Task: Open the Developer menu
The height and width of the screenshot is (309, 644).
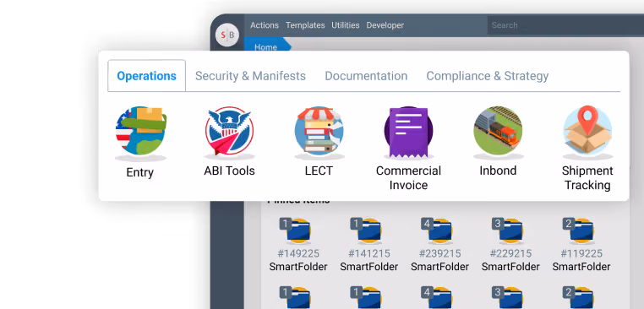Action: [x=385, y=25]
